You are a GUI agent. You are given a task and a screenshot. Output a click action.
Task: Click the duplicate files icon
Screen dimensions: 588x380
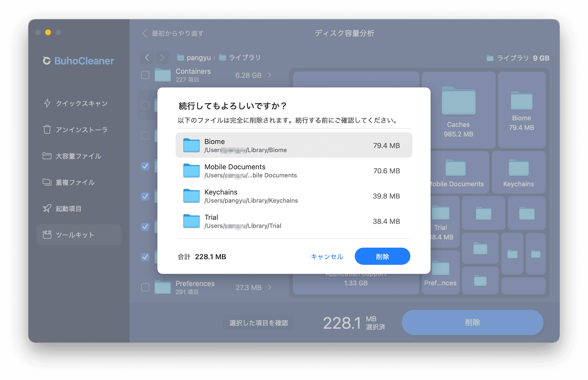tap(47, 182)
